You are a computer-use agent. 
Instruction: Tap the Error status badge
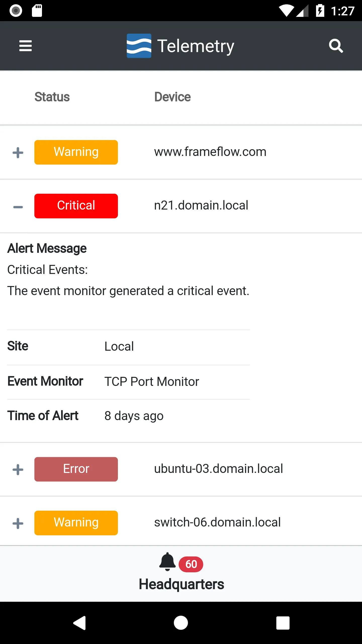76,469
